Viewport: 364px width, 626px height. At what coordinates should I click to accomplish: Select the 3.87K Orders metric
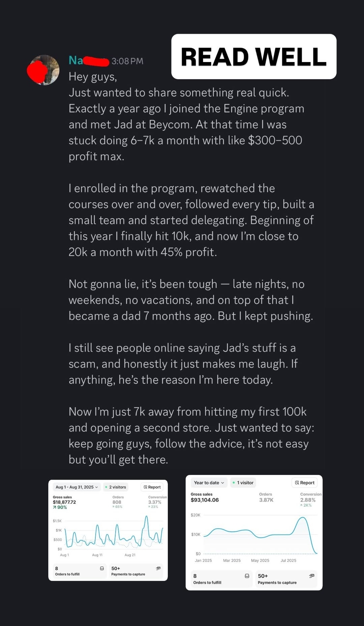tap(266, 500)
